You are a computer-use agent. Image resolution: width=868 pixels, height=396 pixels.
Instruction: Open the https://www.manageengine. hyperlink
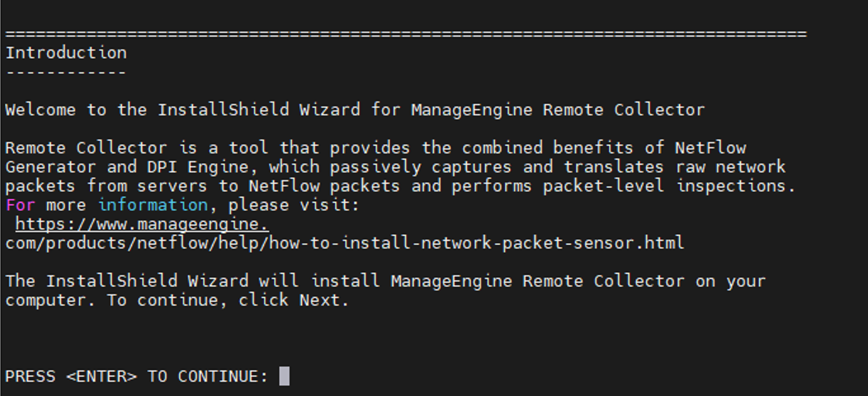coord(142,224)
